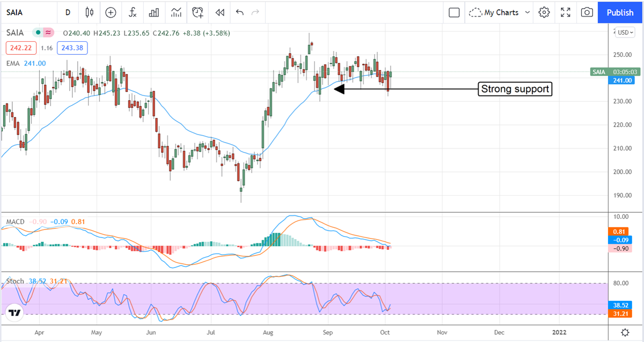Toggle the green market status dot
The height and width of the screenshot is (342, 644).
click(x=38, y=33)
